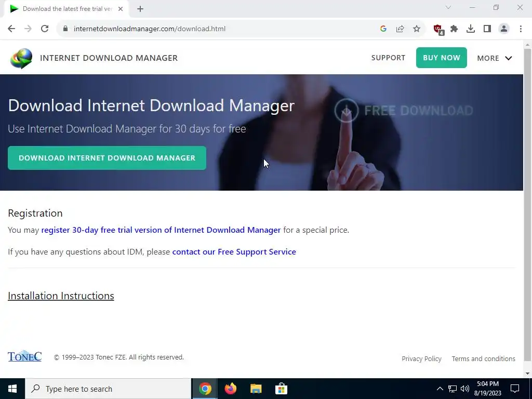This screenshot has height=399, width=532.
Task: Open the Chrome profile avatar
Action: pos(504,29)
